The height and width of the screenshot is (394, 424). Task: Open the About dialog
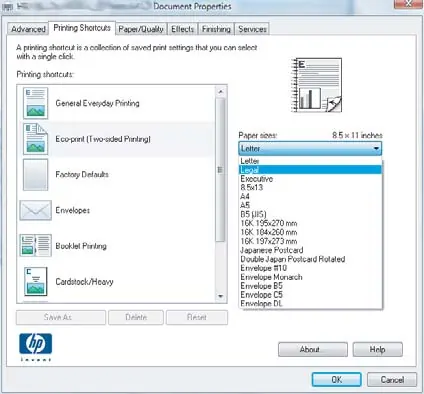pyautogui.click(x=313, y=349)
